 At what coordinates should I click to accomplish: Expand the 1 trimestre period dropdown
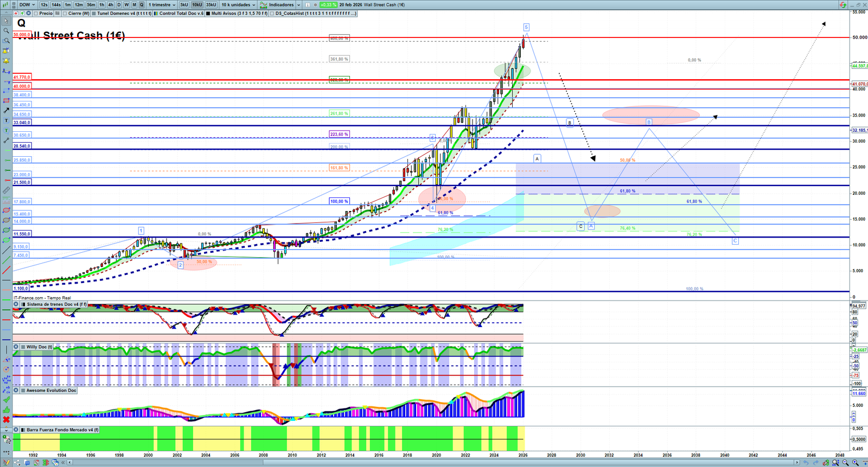click(162, 5)
